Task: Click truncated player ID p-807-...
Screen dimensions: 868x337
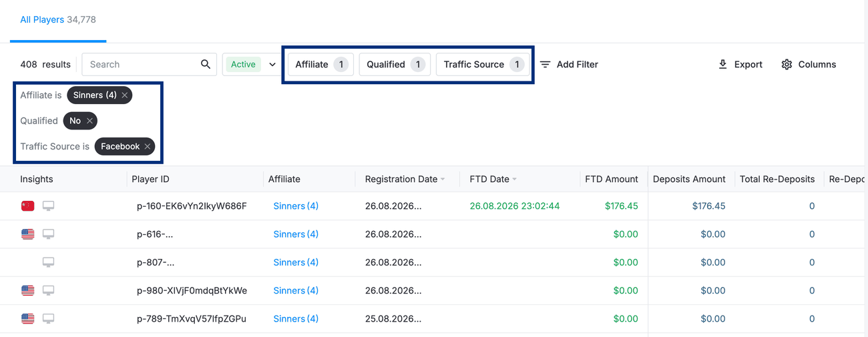Action: (156, 262)
